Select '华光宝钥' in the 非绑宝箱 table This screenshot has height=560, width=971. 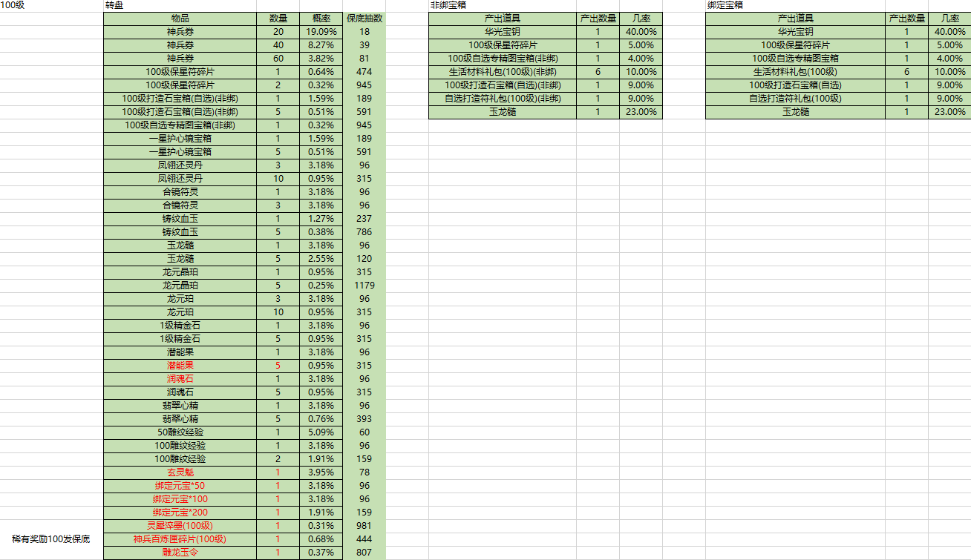pos(502,32)
